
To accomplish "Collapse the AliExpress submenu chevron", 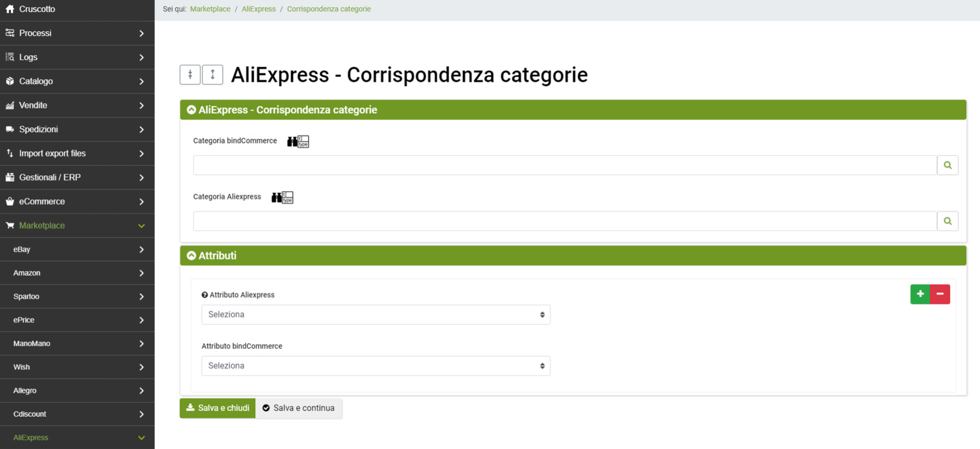I will [142, 438].
